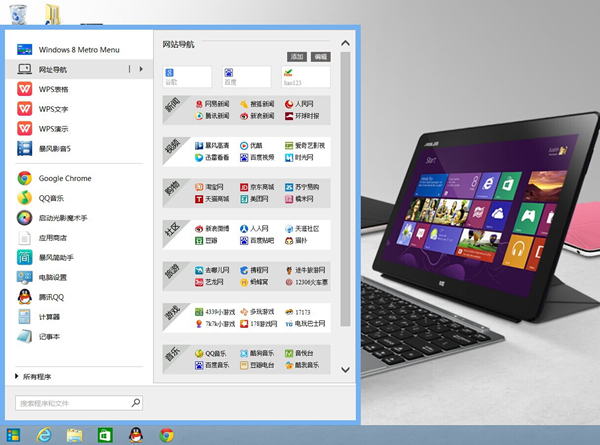Open the hao123 quick link tile
Image resolution: width=600 pixels, height=445 pixels.
306,77
